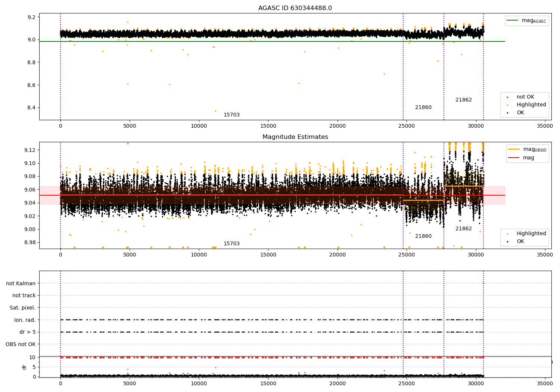560x392 pixels.
Task: Click 'Highlighted' in the top plot legend
Action: pos(531,105)
